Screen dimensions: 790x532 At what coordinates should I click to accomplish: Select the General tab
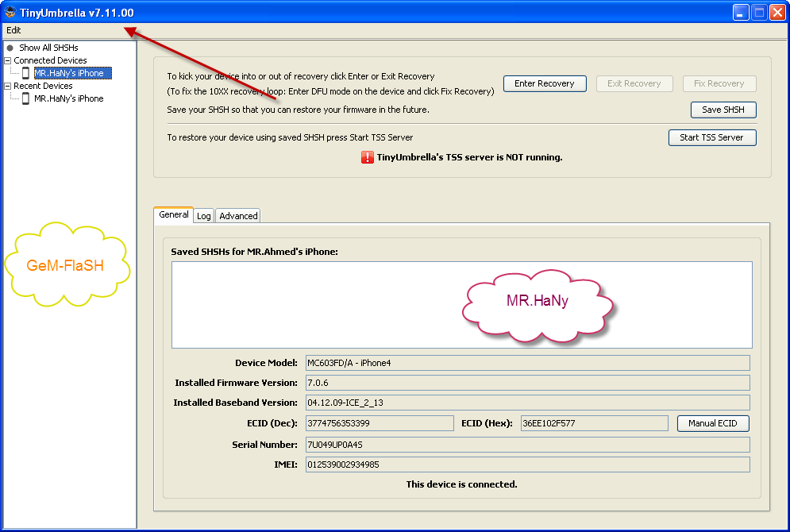(173, 214)
